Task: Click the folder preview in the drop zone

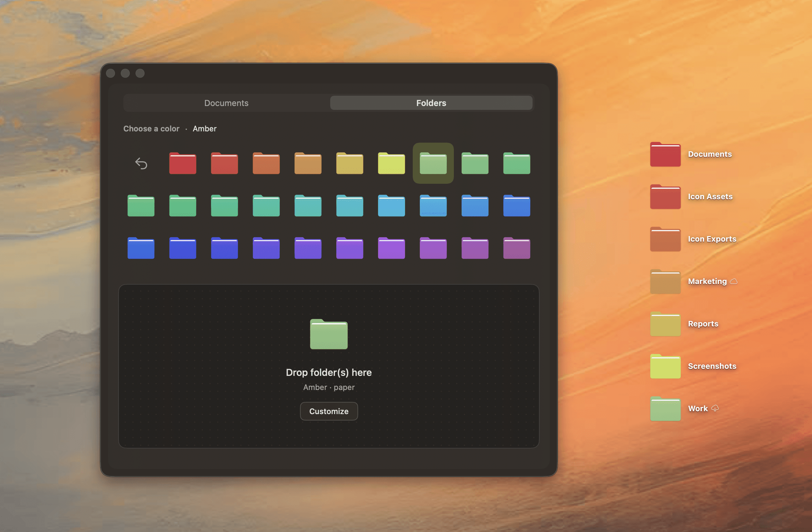Action: [x=329, y=334]
